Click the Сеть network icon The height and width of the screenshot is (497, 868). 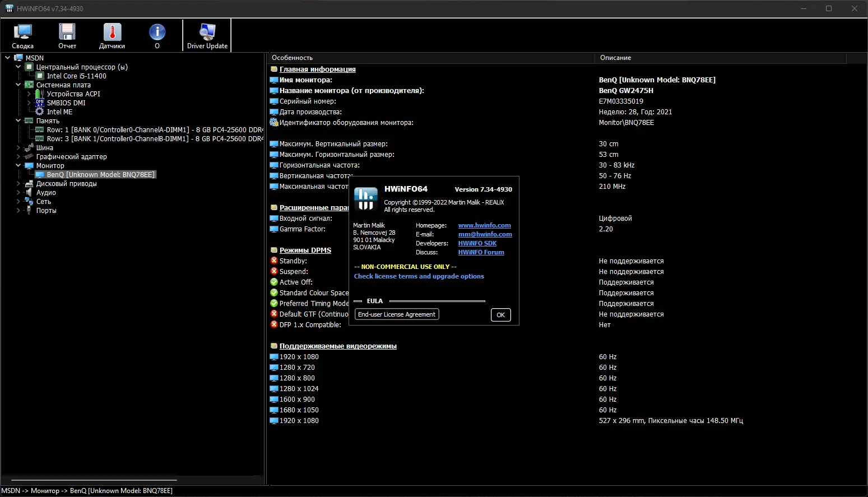point(29,202)
